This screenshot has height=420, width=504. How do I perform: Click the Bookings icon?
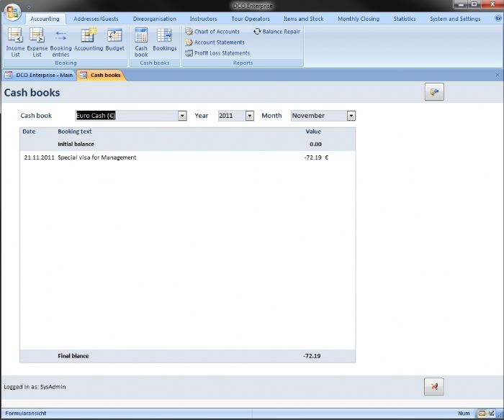coord(164,40)
